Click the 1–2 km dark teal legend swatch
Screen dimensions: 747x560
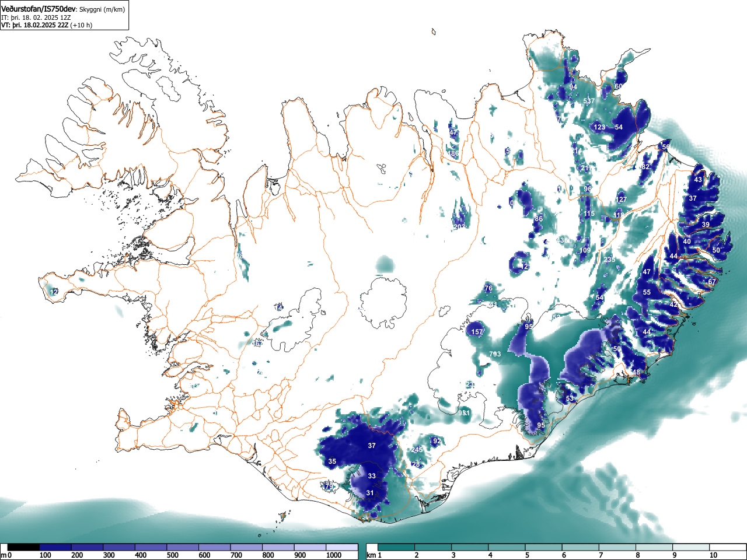click(x=397, y=547)
